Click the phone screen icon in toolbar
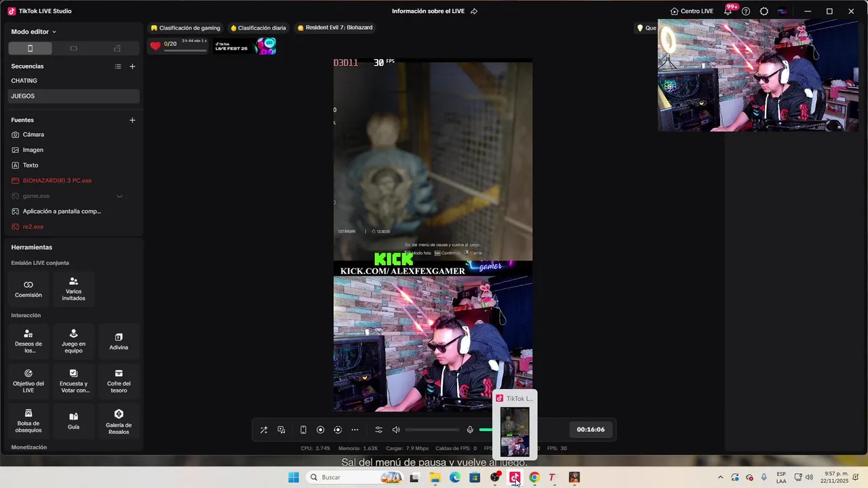The image size is (868, 488). (303, 430)
